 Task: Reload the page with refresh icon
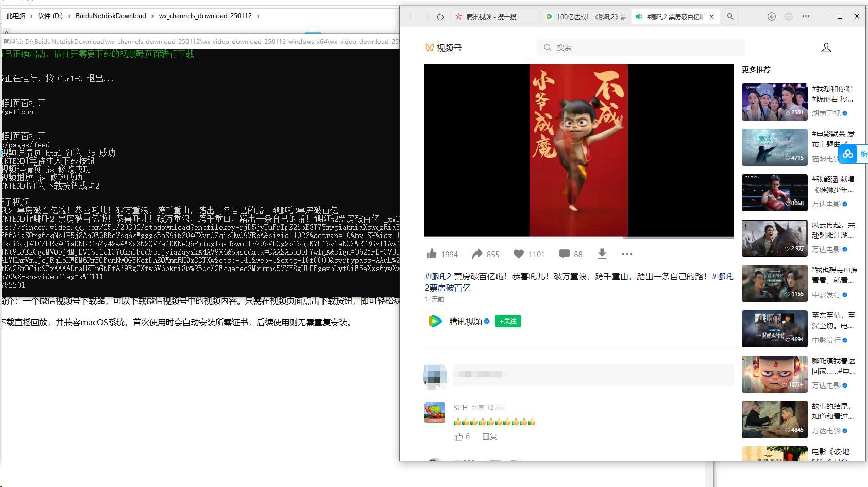click(440, 16)
